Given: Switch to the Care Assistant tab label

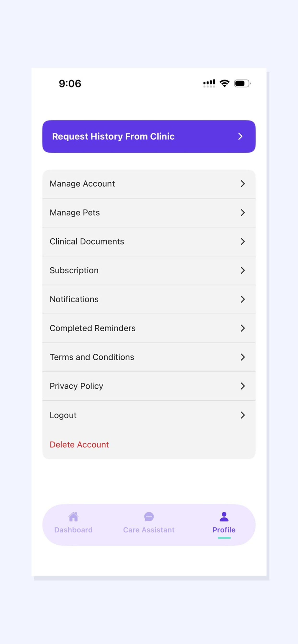Looking at the screenshot, I should coord(149,530).
